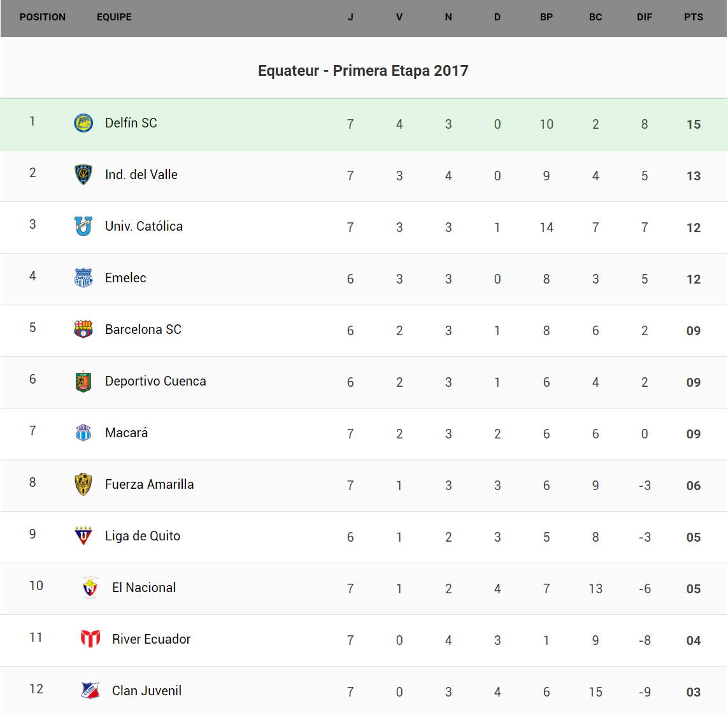
Task: Open the Delfín SC team name link
Action: pos(131,123)
